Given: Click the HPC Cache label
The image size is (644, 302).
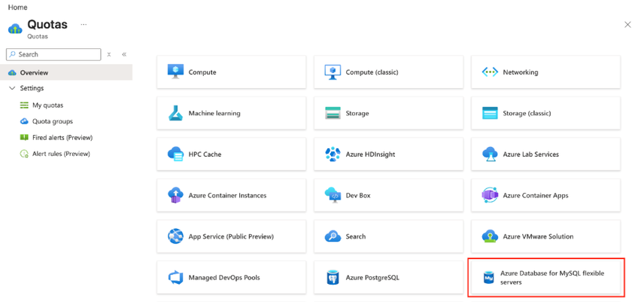Looking at the screenshot, I should pos(205,154).
